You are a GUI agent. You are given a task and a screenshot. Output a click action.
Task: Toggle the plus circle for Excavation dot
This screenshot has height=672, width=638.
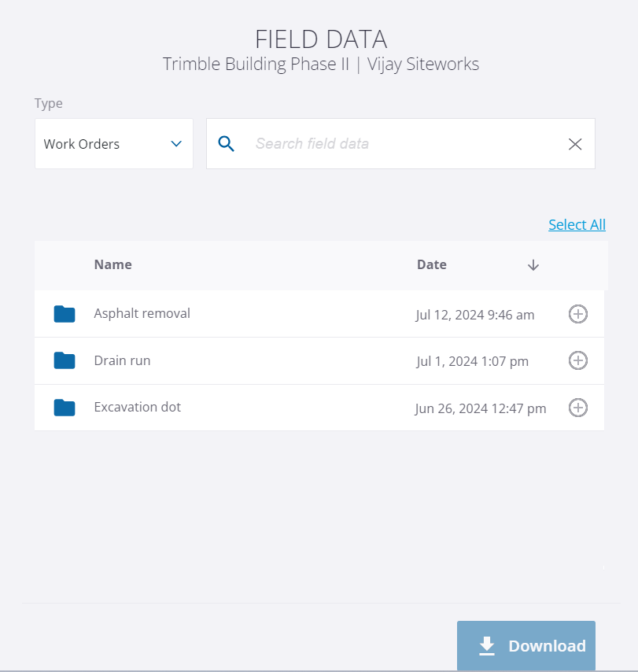click(578, 408)
